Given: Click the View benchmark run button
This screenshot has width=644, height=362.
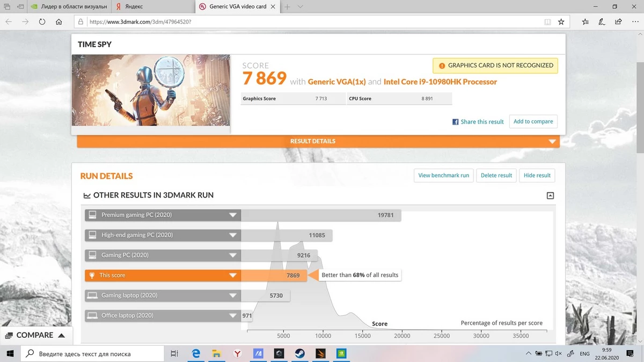Looking at the screenshot, I should click(x=443, y=176).
